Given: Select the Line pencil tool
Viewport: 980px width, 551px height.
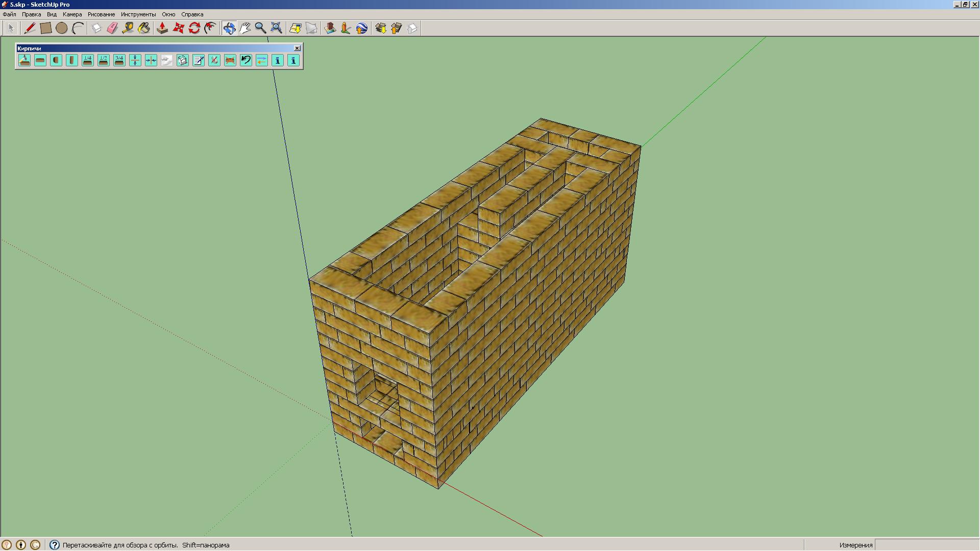Looking at the screenshot, I should pyautogui.click(x=30, y=28).
